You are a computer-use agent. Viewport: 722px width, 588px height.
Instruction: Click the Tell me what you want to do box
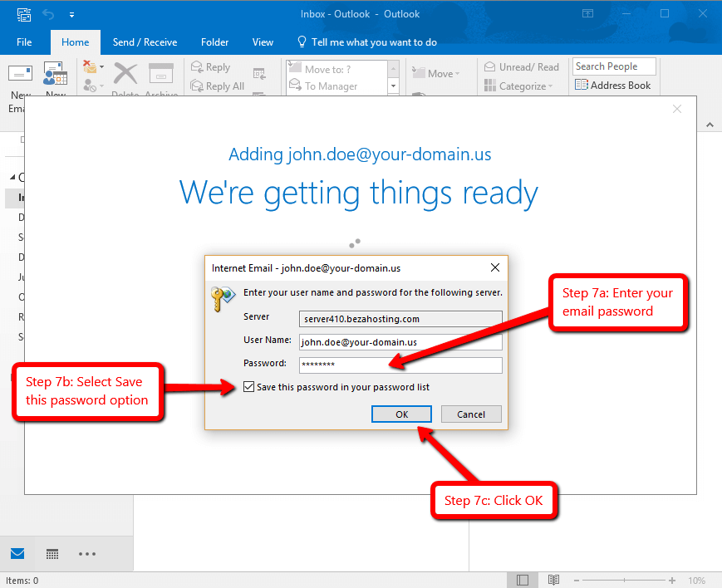point(367,42)
